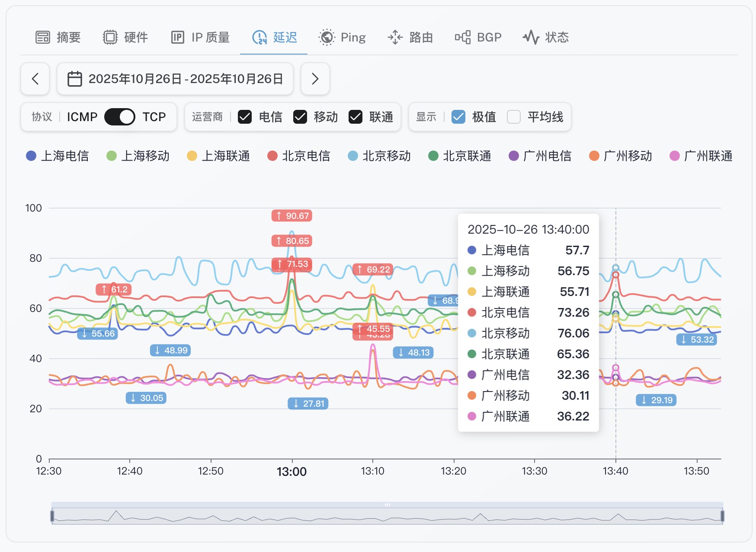Click the Hardware (硬件) chip icon
Screen dimensions: 756x552
tap(110, 38)
